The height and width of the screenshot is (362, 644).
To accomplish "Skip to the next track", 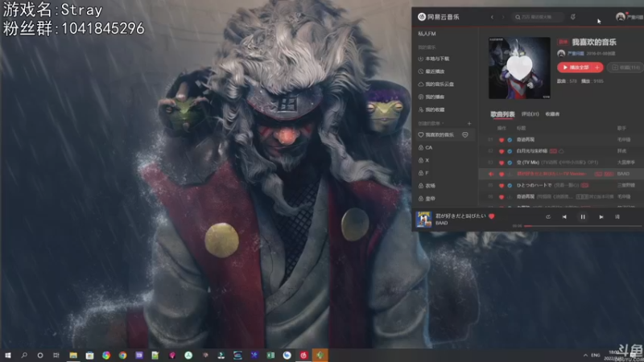I will click(x=601, y=216).
